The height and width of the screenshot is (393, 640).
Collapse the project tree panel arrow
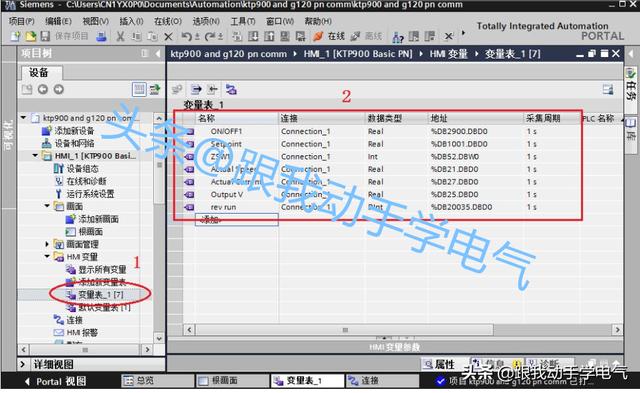(x=158, y=53)
